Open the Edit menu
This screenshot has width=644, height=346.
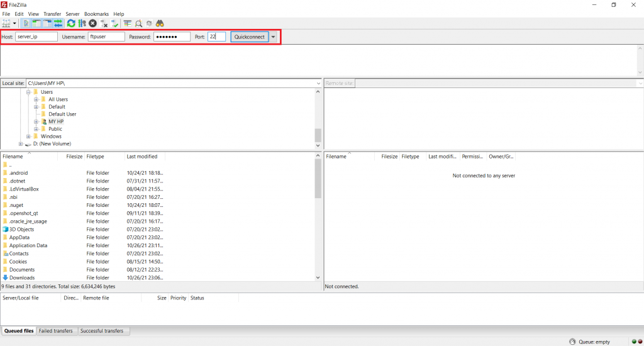pyautogui.click(x=19, y=14)
